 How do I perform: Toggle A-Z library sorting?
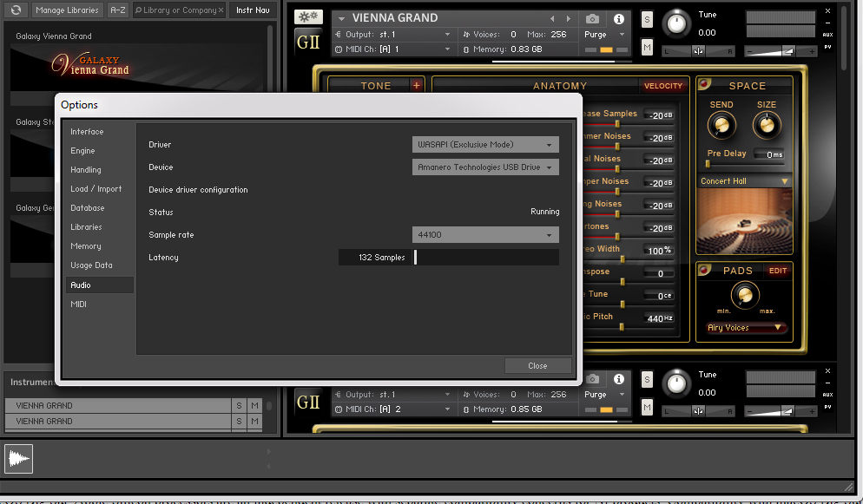pyautogui.click(x=118, y=10)
